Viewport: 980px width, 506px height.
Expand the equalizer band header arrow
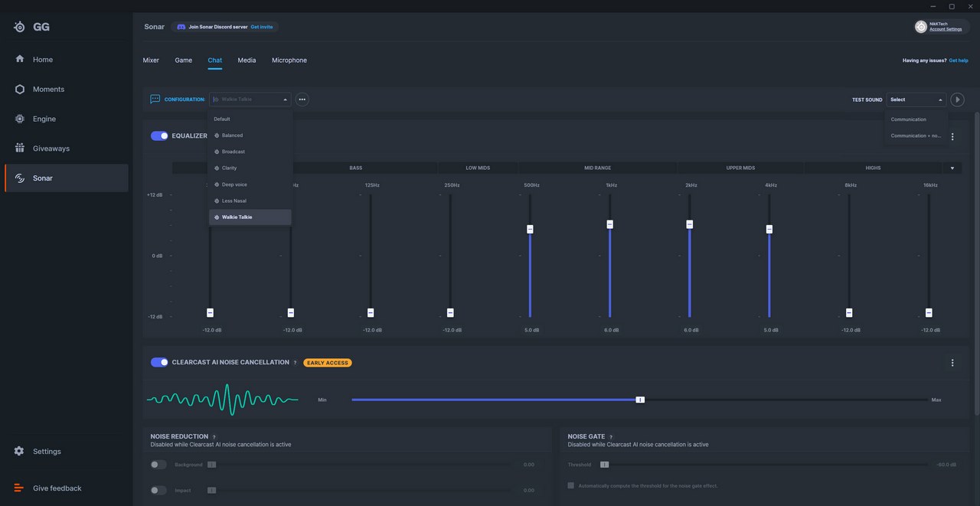point(952,168)
